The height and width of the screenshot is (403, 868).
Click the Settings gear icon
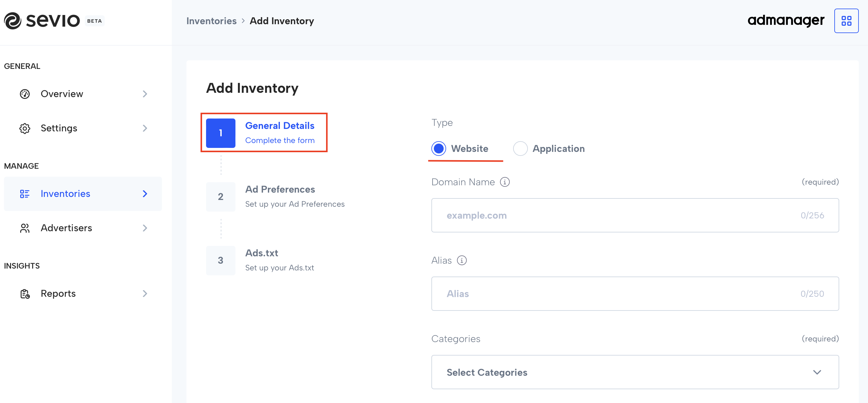pyautogui.click(x=24, y=128)
